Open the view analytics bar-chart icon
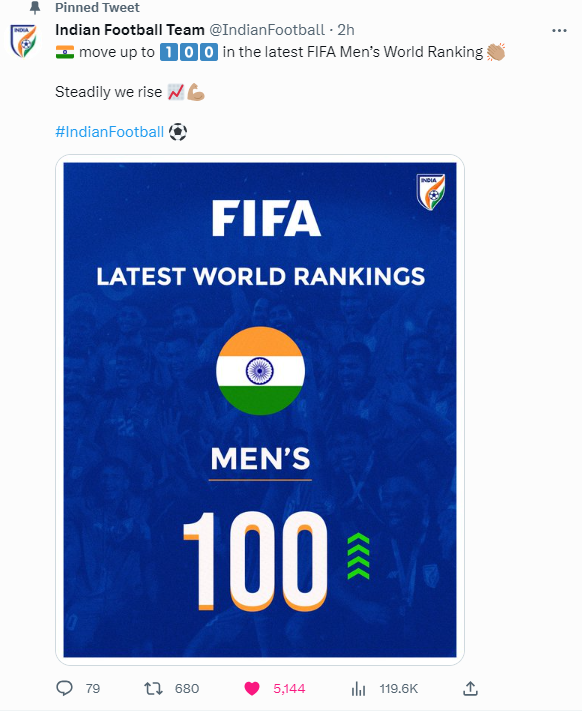The image size is (582, 716). pyautogui.click(x=358, y=689)
